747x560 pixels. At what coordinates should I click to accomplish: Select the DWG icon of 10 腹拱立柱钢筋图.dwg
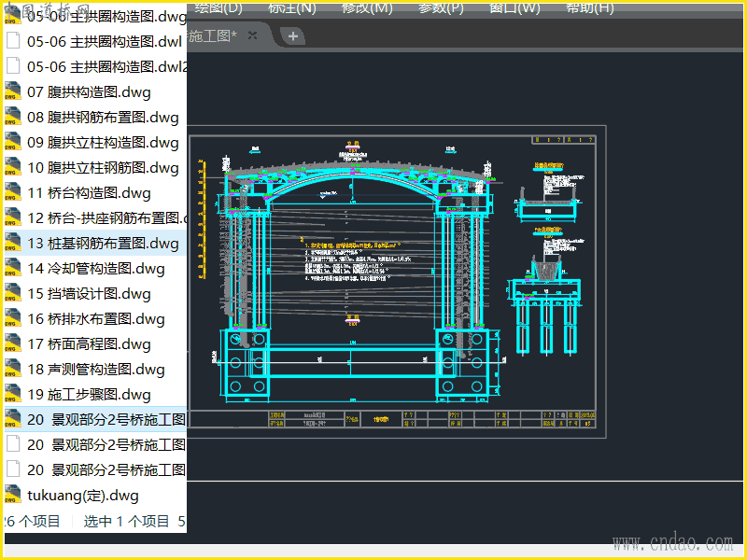(13, 167)
